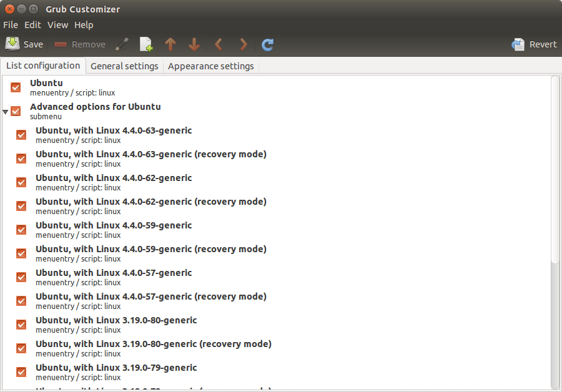This screenshot has height=392, width=562.
Task: Click the move entry down arrow icon
Action: point(194,44)
